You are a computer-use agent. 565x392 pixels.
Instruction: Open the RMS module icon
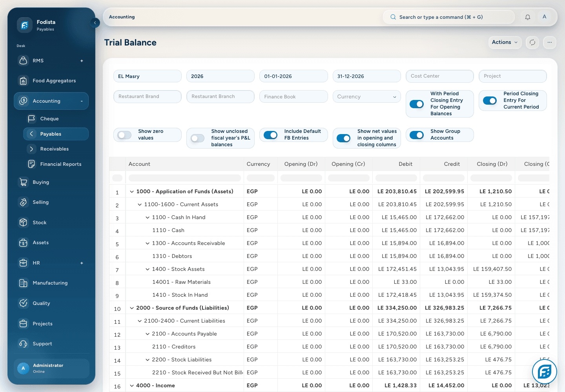click(x=24, y=60)
